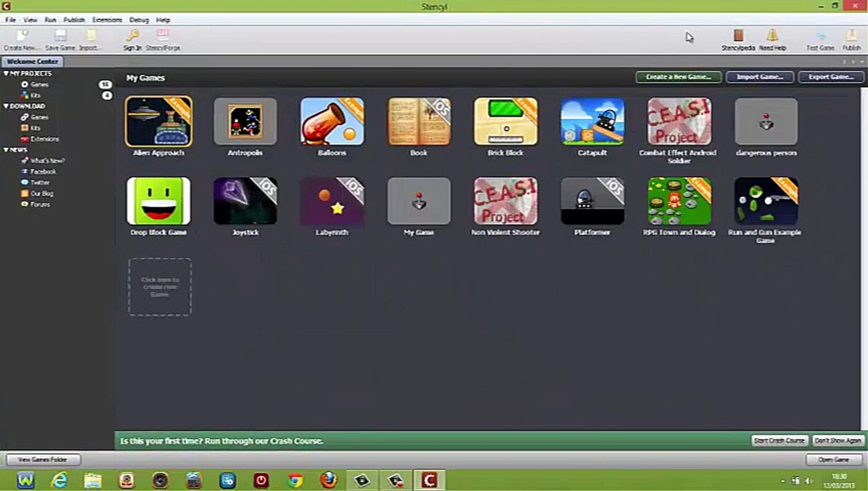Open Kits under Download
The height and width of the screenshot is (491, 868).
coord(35,128)
